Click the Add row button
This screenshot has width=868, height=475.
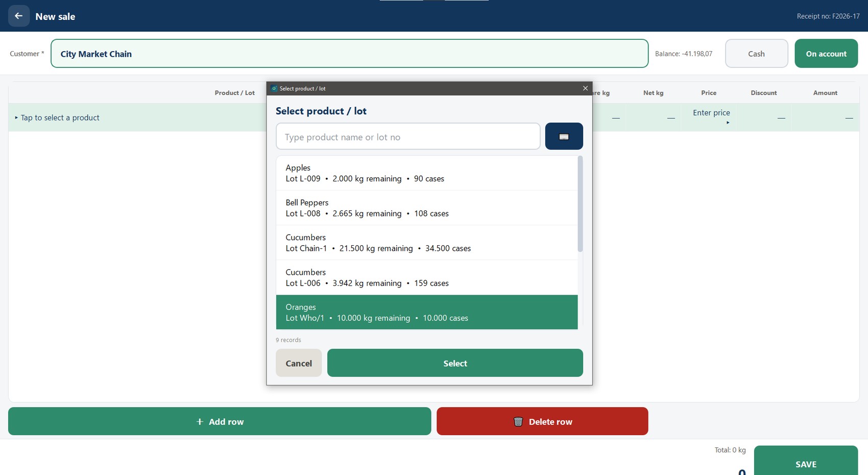pyautogui.click(x=220, y=421)
